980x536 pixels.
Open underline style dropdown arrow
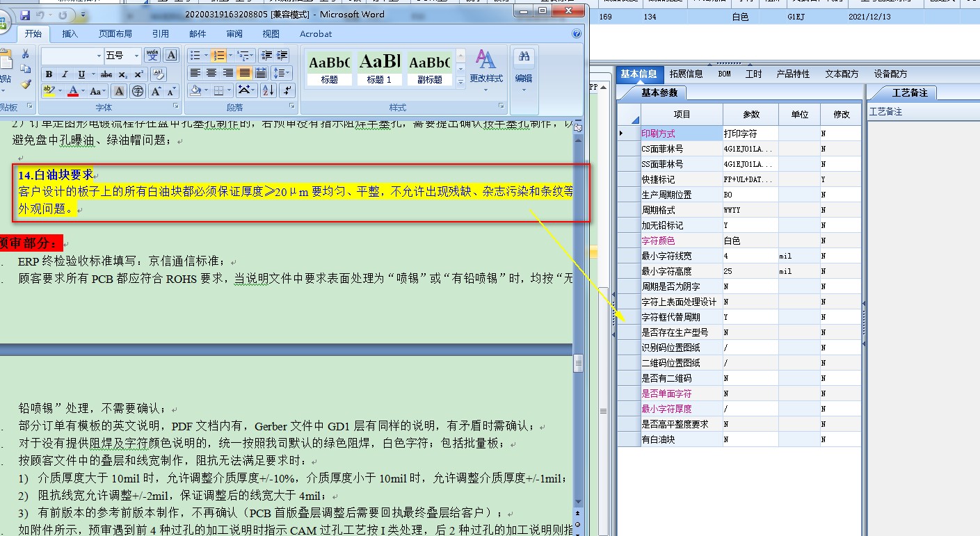92,74
